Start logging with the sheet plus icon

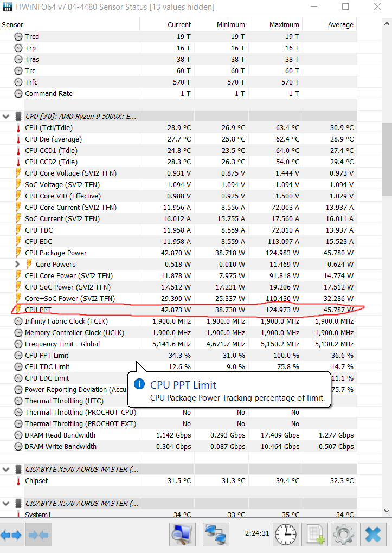point(315,535)
